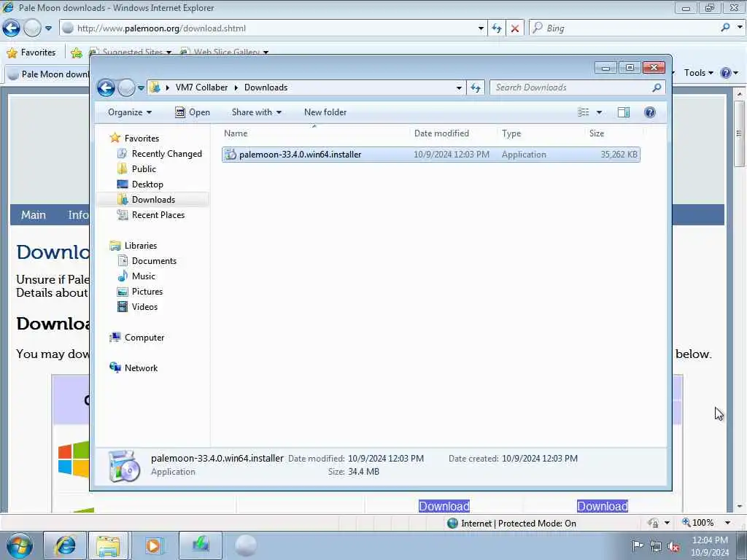Viewport: 747px width, 560px height.
Task: Click the Bing search magnifier icon
Action: (x=725, y=28)
